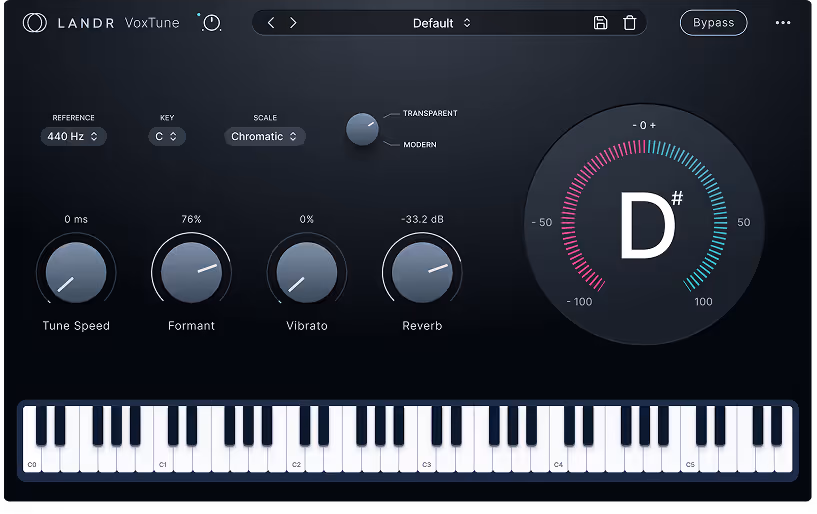The image size is (817, 514).
Task: Open the Chromatic scale dropdown
Action: 264,136
